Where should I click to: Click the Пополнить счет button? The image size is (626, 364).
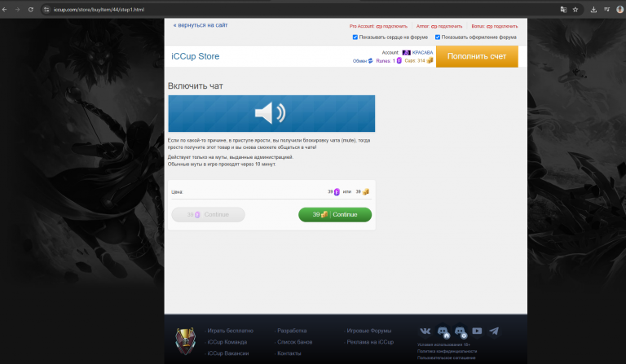477,56
